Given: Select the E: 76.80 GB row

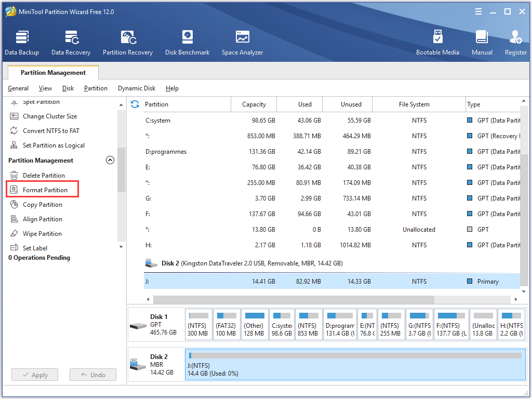Looking at the screenshot, I should (x=332, y=167).
